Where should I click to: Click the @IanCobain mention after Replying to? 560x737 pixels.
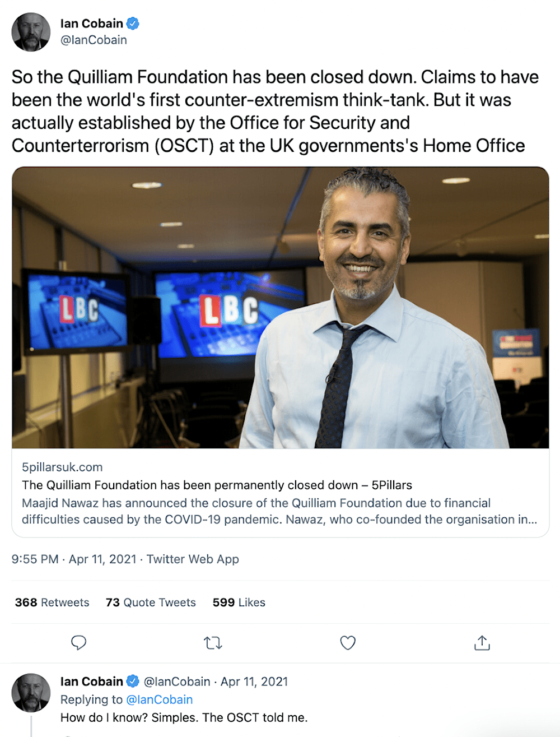159,699
